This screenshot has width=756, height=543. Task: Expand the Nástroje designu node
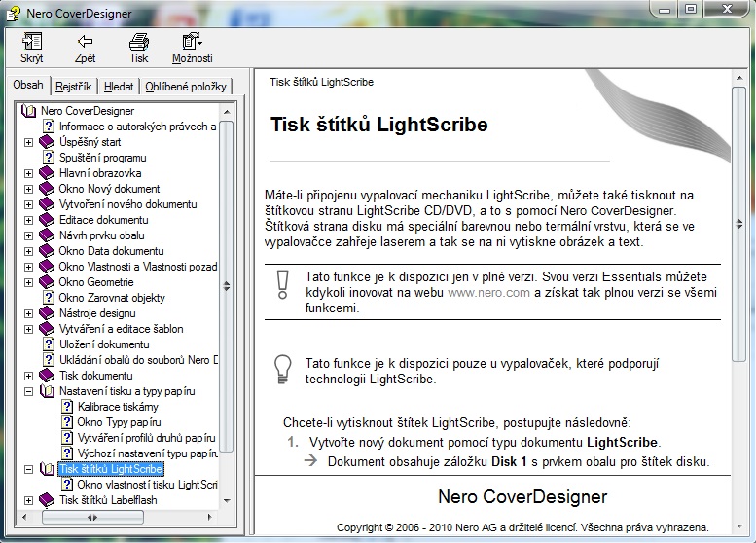tap(28, 314)
